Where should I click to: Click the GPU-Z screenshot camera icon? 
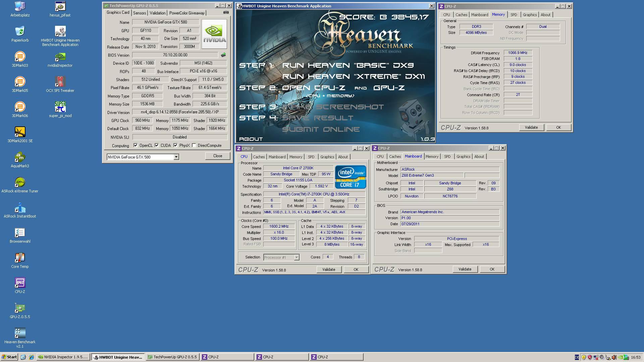tap(226, 12)
